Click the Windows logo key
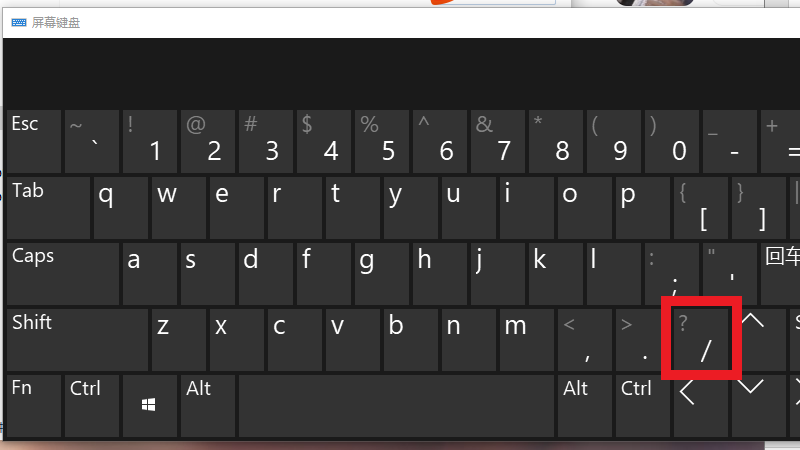Screen dimensions: 800x450 click(150, 406)
